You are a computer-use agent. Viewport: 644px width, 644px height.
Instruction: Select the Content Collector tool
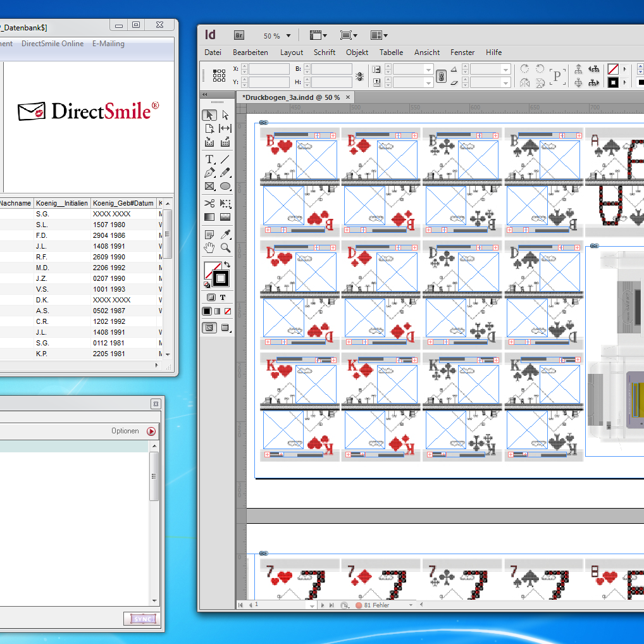[209, 142]
